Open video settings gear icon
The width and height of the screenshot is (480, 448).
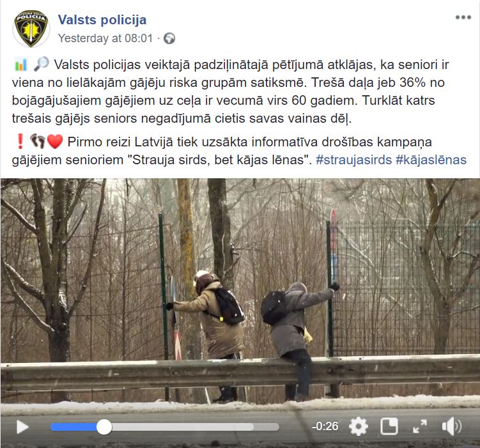tap(359, 426)
